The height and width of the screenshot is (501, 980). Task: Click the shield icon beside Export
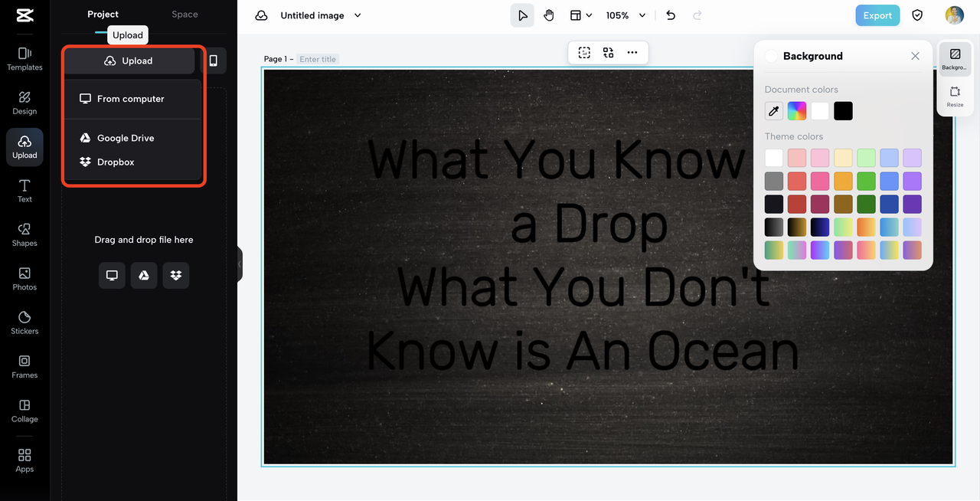(x=917, y=15)
